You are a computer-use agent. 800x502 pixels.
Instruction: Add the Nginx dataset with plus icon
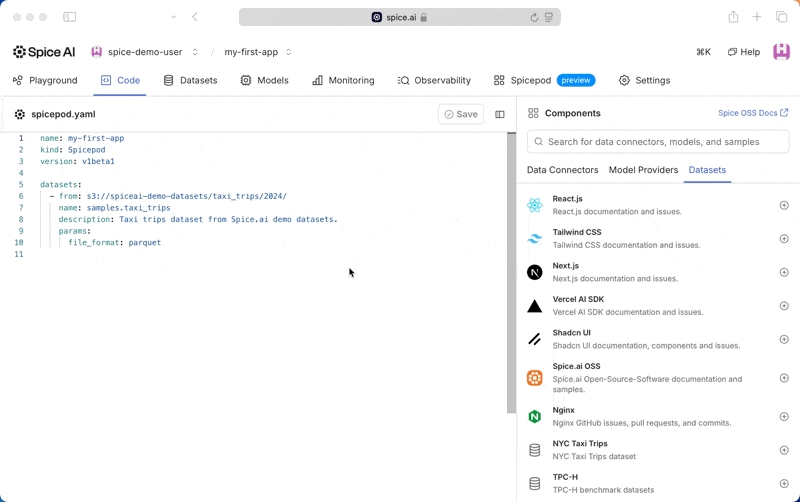coord(784,417)
